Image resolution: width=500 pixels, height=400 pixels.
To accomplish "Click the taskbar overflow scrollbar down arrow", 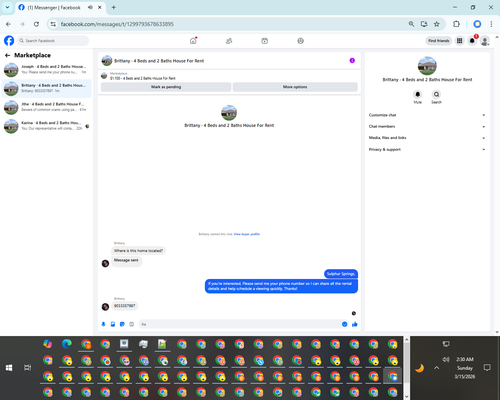I will 407,396.
